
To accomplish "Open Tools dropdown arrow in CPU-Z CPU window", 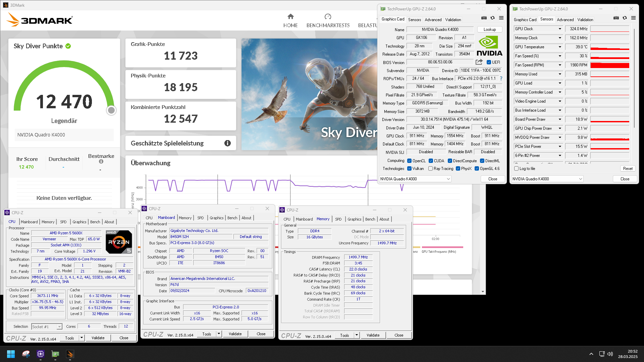I will pyautogui.click(x=82, y=338).
